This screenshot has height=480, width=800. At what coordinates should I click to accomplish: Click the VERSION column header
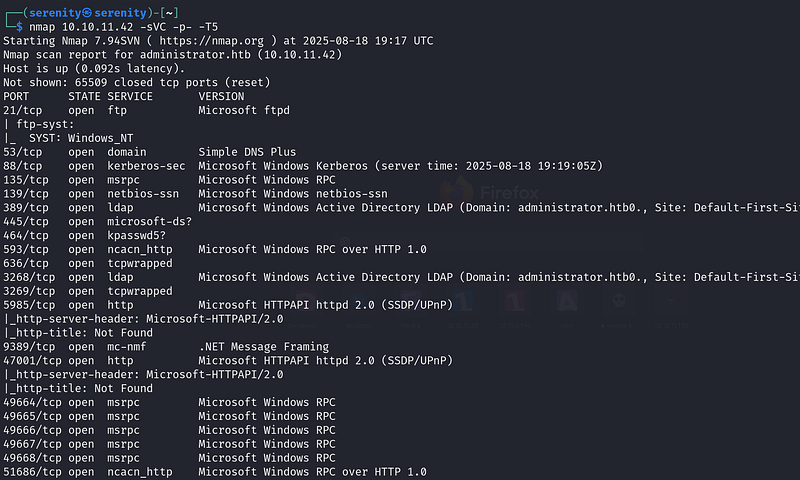point(221,96)
